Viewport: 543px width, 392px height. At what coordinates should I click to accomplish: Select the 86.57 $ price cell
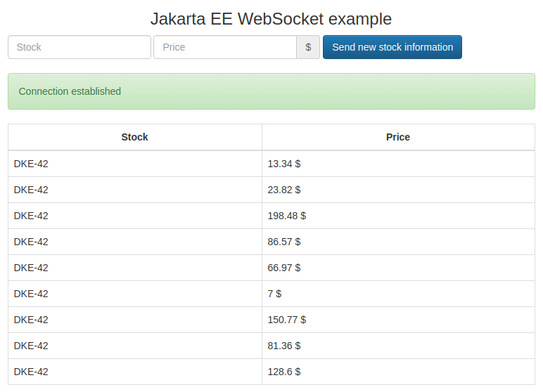(398, 242)
